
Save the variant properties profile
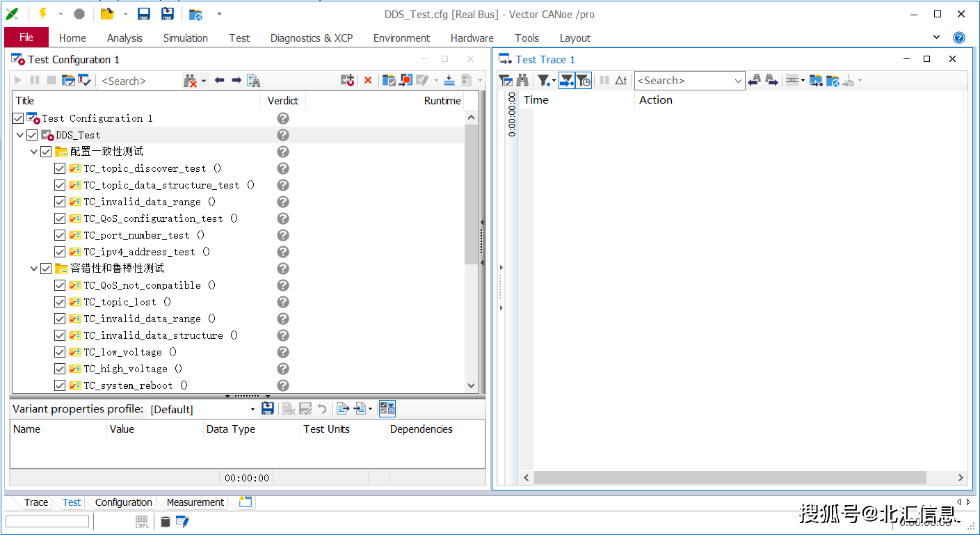(x=267, y=409)
